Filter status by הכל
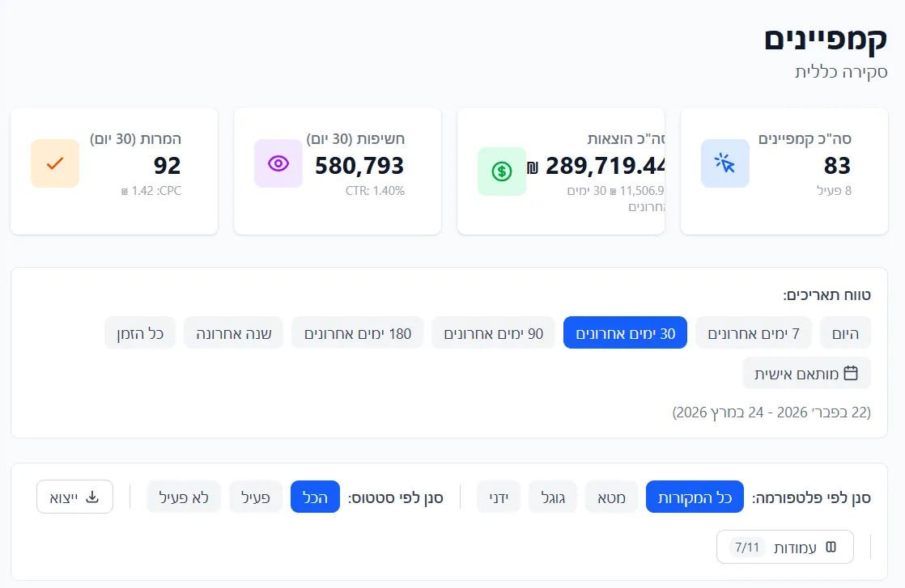Image resolution: width=905 pixels, height=588 pixels. point(315,497)
